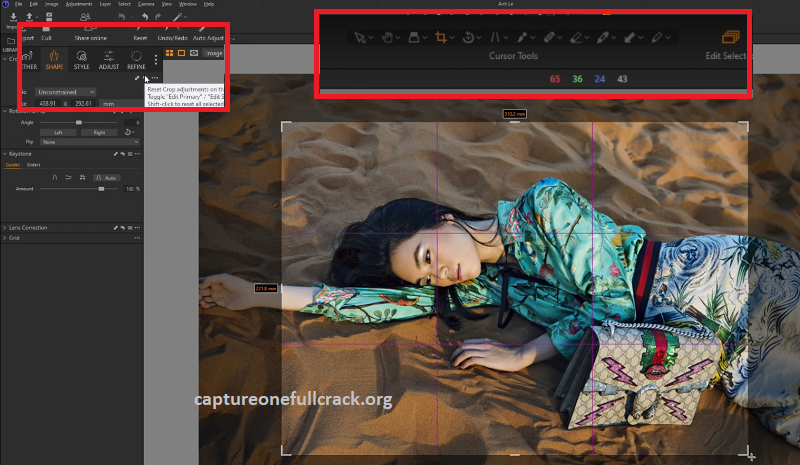Viewport: 800px width, 465px height.
Task: Click the Crop panel copy adjustments double-arrow icon
Action: tap(137, 78)
